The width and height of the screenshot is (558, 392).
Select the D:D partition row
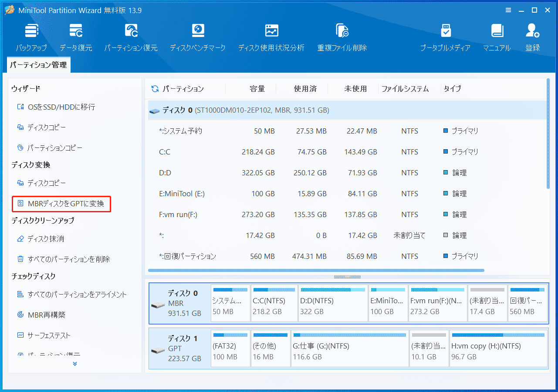[x=347, y=173]
